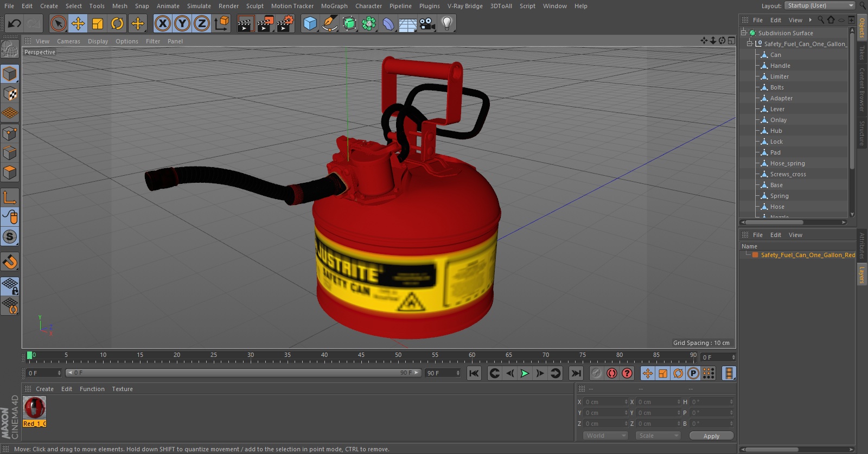The height and width of the screenshot is (454, 868).
Task: Add a camera object
Action: [x=427, y=23]
